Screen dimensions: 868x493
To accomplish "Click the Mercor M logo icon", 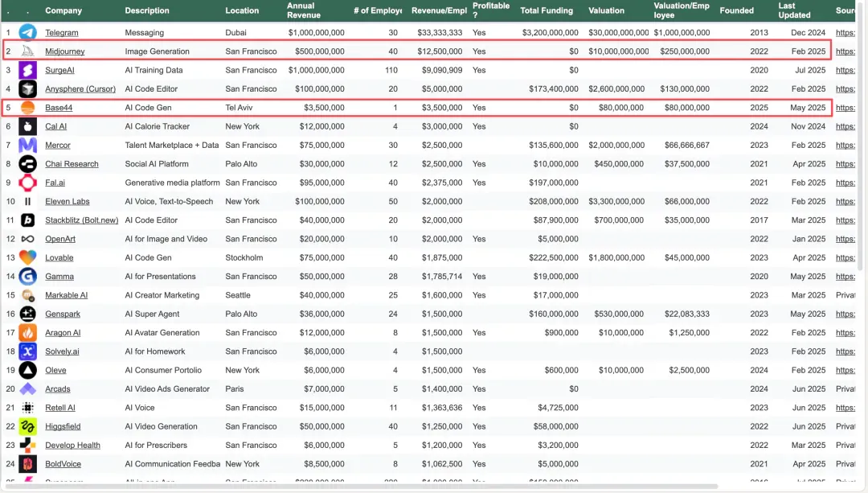I will click(x=27, y=145).
